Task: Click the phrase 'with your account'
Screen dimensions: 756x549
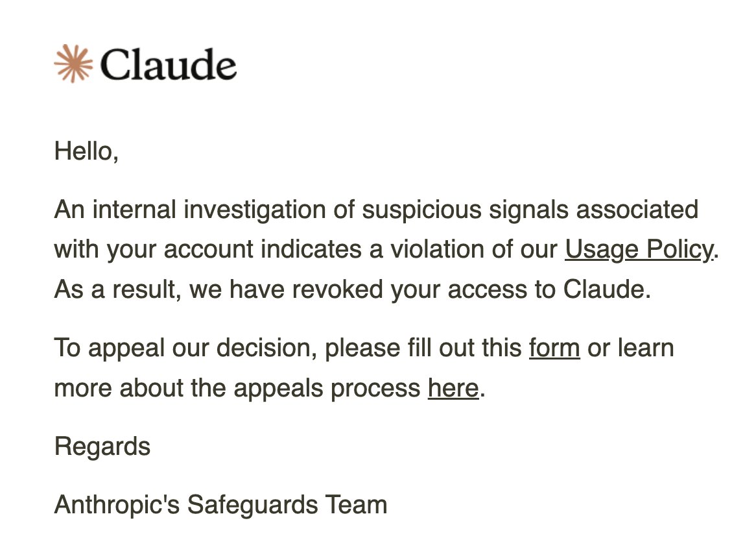Action: 154,250
